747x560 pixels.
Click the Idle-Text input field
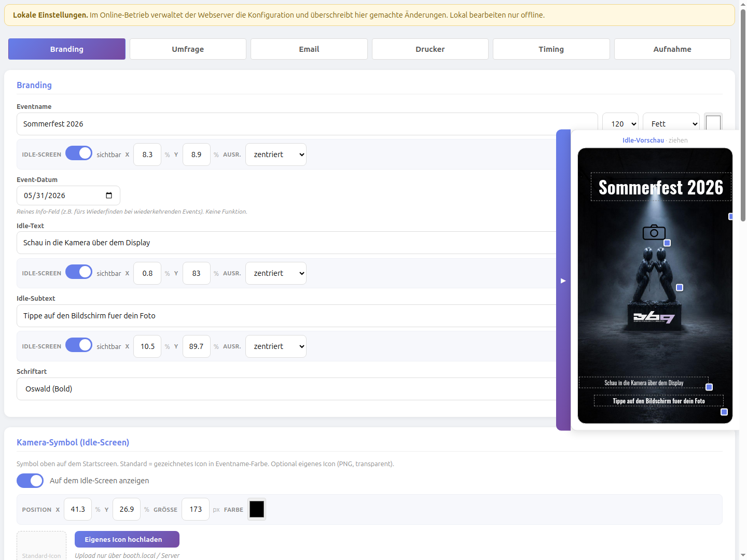tap(286, 243)
